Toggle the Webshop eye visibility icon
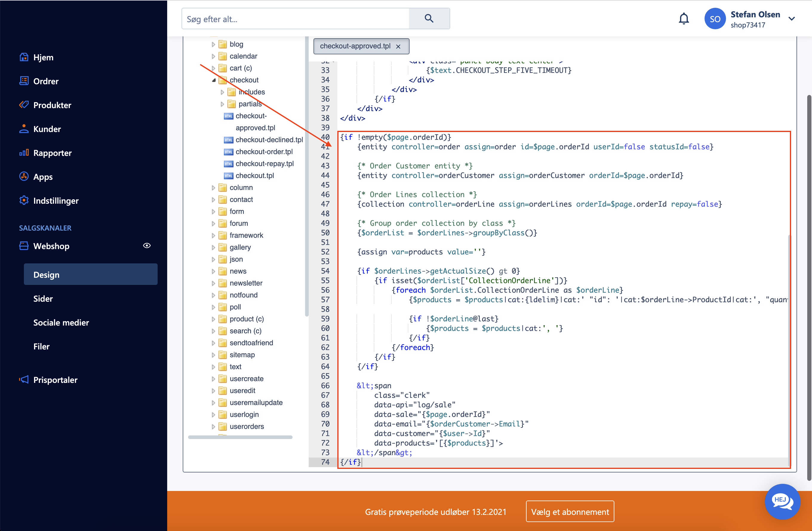This screenshot has height=531, width=812. click(147, 246)
